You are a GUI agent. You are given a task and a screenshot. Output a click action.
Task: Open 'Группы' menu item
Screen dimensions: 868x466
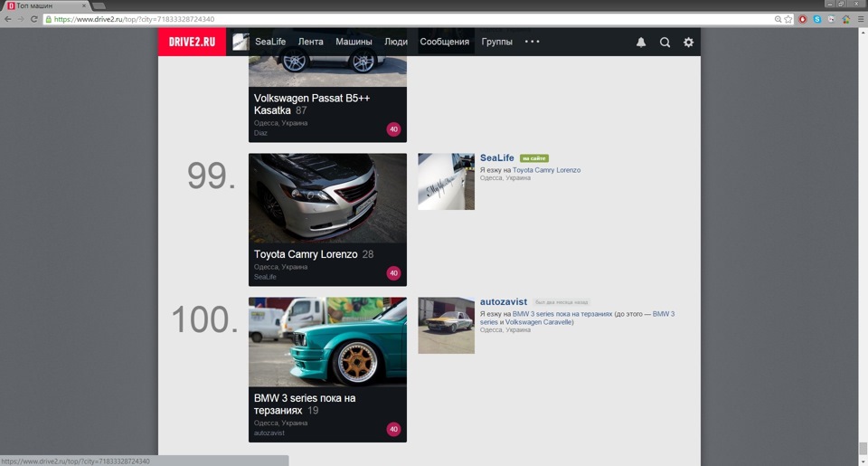[x=496, y=42]
